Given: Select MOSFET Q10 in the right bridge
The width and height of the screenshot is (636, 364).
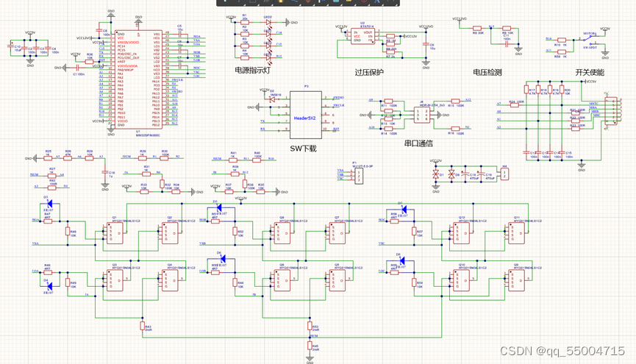Looking at the screenshot, I should pos(461,280).
